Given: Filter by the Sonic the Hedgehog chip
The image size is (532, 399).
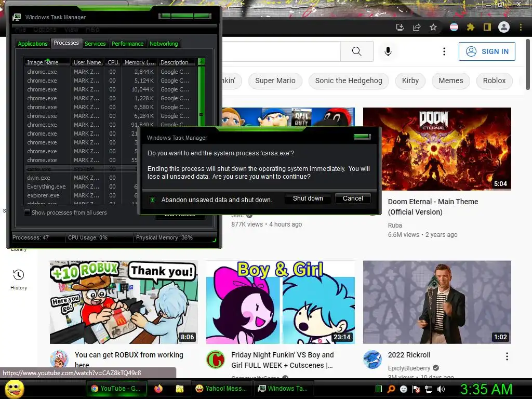Looking at the screenshot, I should click(x=349, y=81).
